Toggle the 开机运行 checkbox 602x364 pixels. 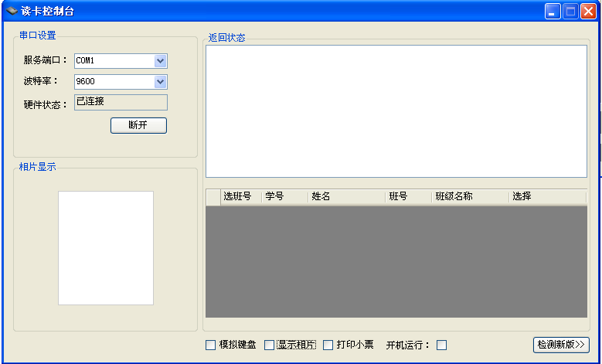click(x=441, y=345)
